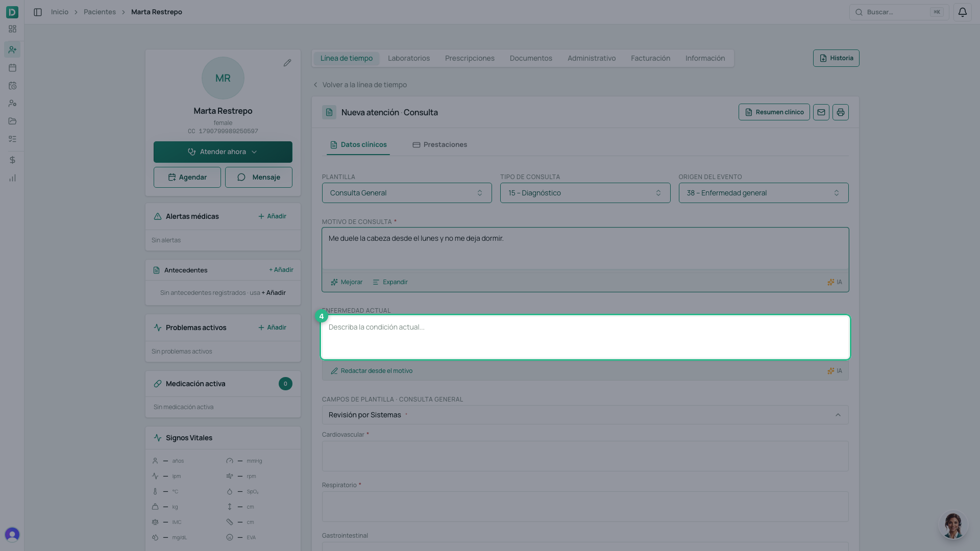The width and height of the screenshot is (980, 551).
Task: Add an active problem with Añadir
Action: [272, 328]
